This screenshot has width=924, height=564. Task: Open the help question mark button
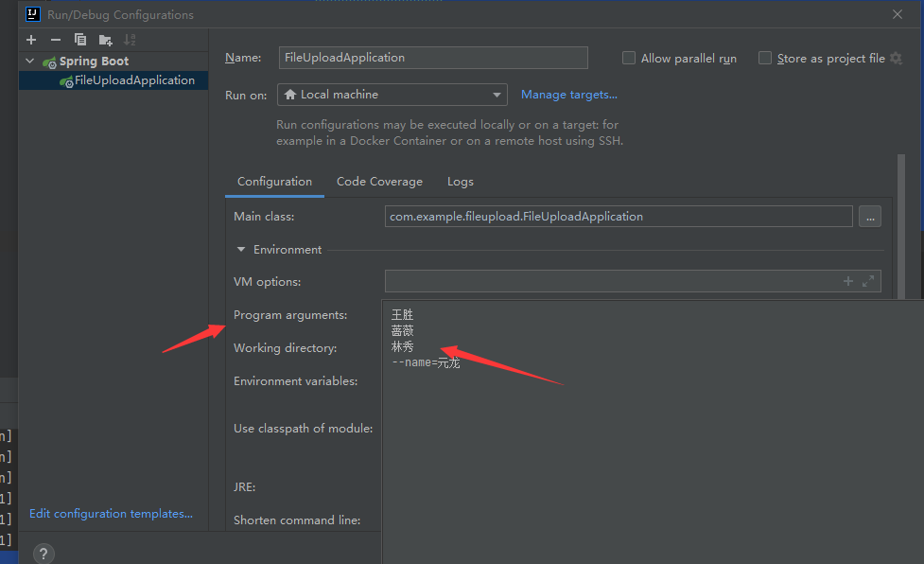pos(44,554)
